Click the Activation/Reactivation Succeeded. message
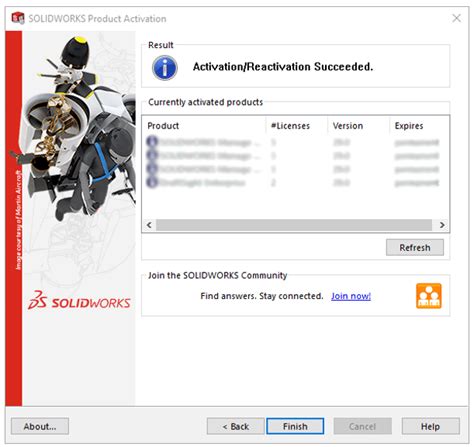The width and height of the screenshot is (474, 447). (283, 67)
